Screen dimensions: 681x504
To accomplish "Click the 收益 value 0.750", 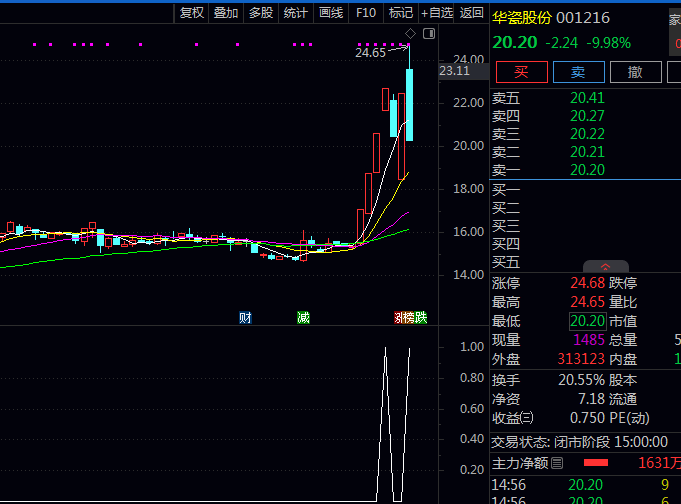I will [x=587, y=418].
